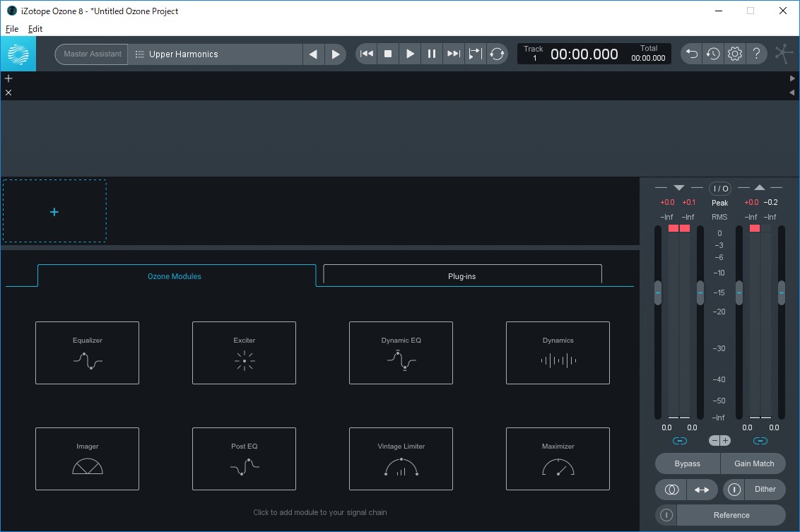Click the +0.1 input peak value
Image resolution: width=800 pixels, height=532 pixels.
pos(689,203)
